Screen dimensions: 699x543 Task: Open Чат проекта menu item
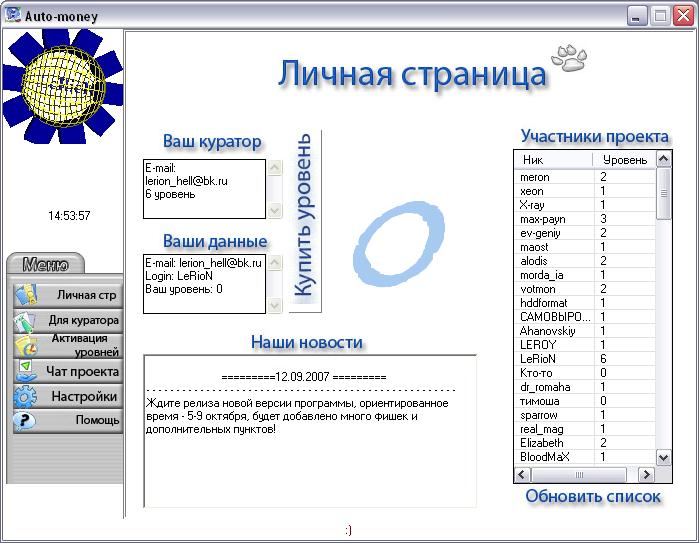(68, 371)
